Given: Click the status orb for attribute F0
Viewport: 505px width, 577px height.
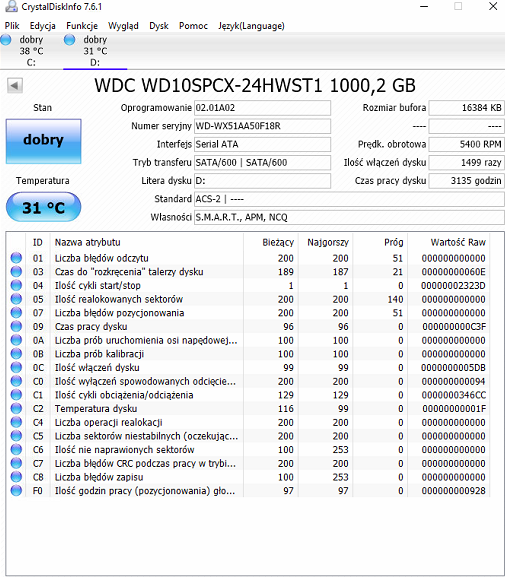Looking at the screenshot, I should pos(16,491).
